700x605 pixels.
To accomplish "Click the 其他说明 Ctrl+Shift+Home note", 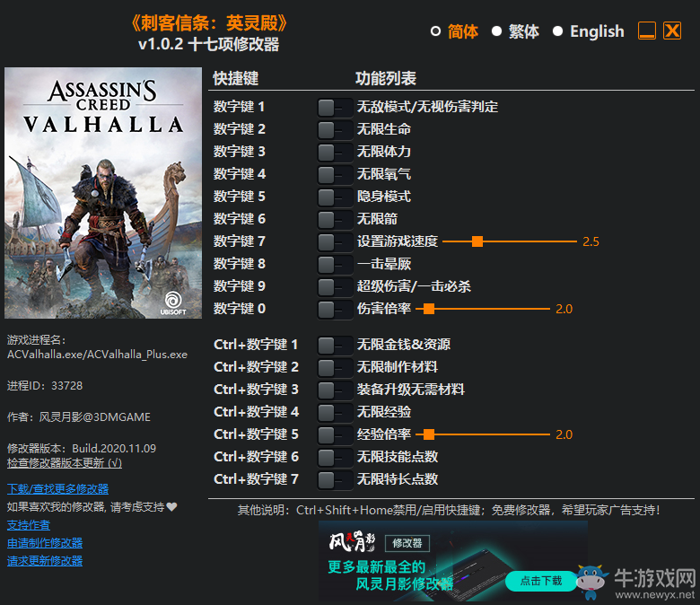I will pyautogui.click(x=449, y=510).
